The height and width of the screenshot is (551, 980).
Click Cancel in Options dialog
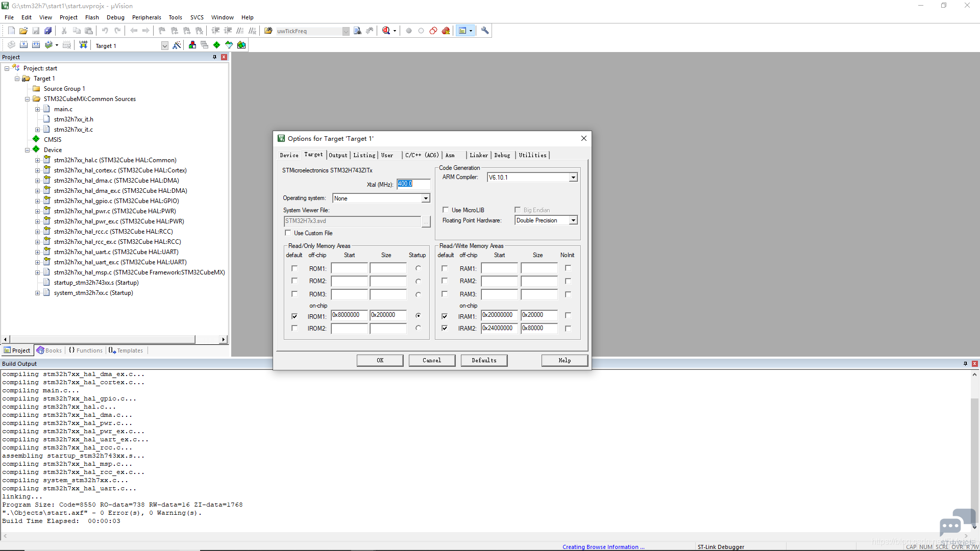(432, 360)
